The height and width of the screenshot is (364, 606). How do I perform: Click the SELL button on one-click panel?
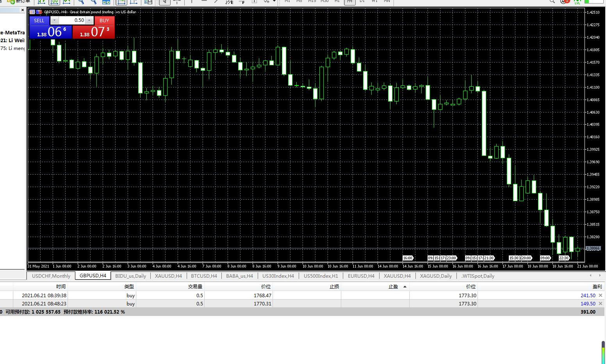coord(39,20)
